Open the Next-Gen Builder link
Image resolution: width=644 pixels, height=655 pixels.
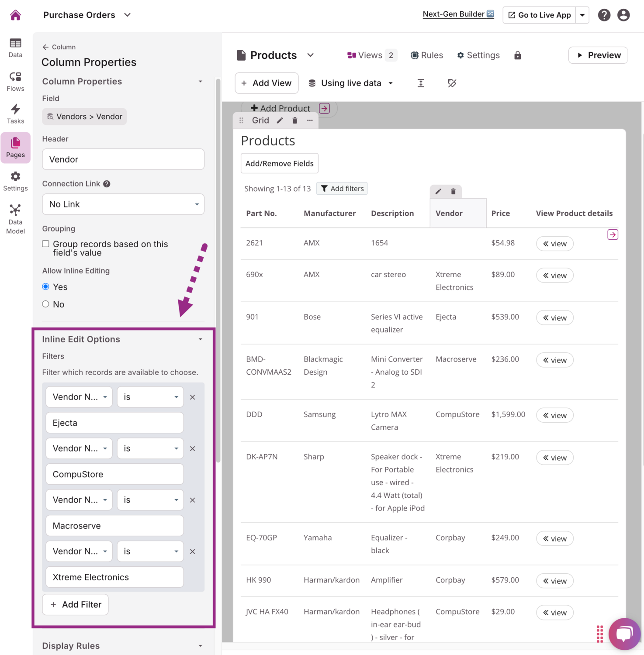pos(458,14)
